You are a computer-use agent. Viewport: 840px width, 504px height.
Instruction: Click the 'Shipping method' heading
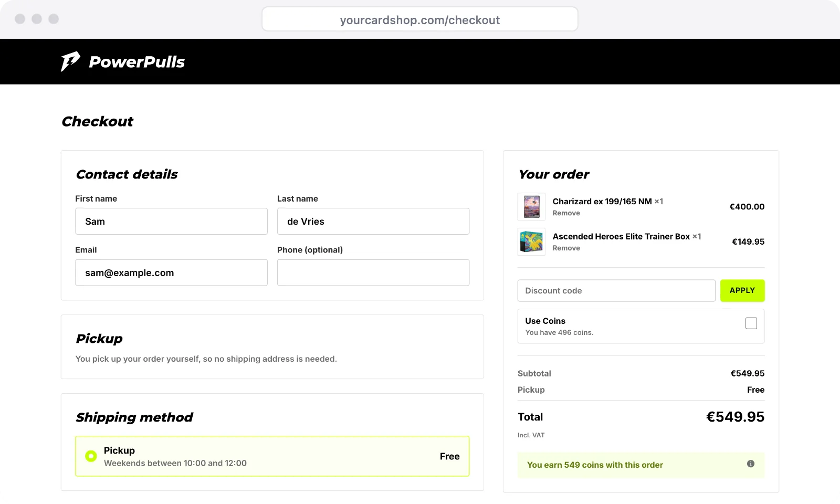tap(134, 417)
